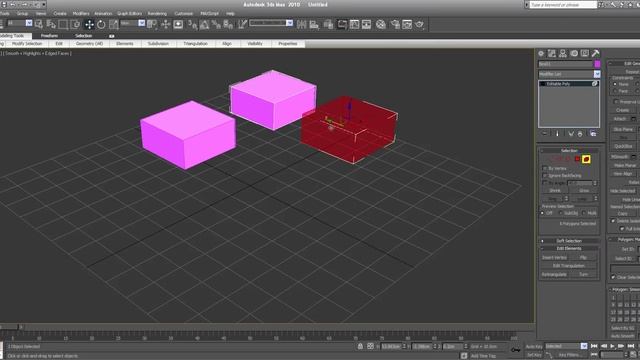The height and width of the screenshot is (360, 640).
Task: Click the Shrink selection button
Action: tap(555, 191)
